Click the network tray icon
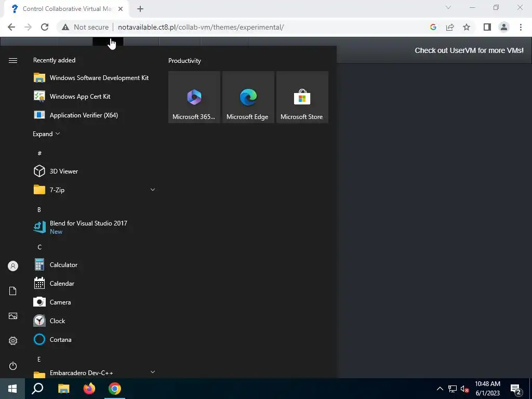 click(x=453, y=389)
